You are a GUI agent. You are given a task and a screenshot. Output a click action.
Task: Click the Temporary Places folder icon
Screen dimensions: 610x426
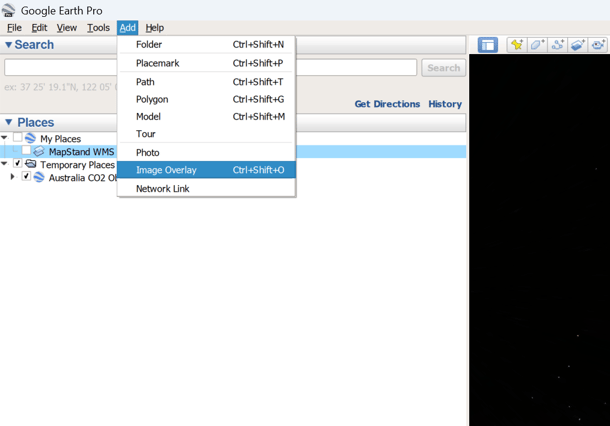30,164
